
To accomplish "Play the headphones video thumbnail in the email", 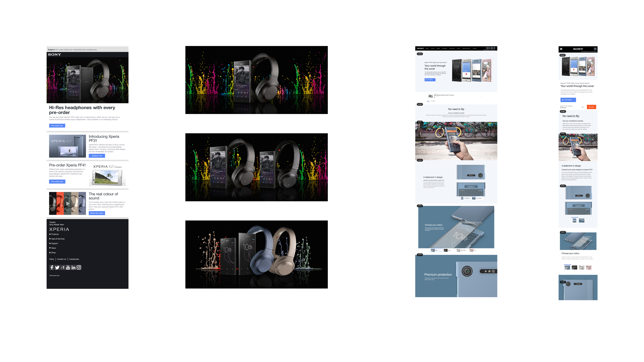I will [x=67, y=203].
